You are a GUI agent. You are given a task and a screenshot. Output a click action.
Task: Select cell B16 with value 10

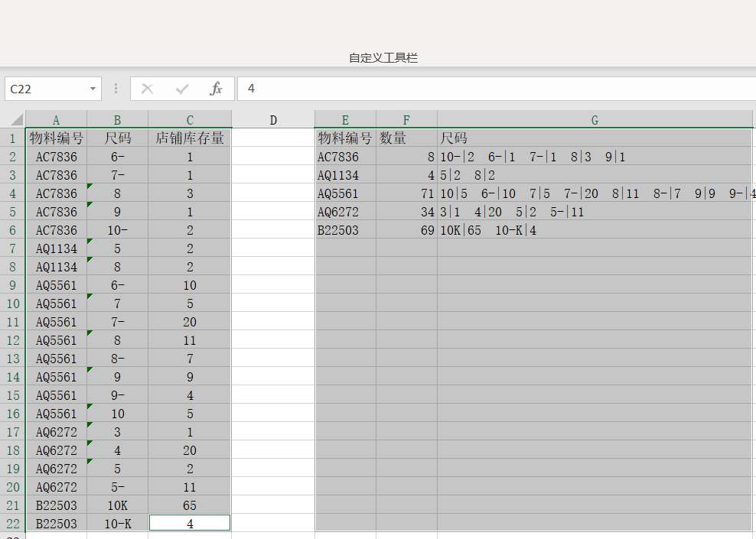click(117, 414)
